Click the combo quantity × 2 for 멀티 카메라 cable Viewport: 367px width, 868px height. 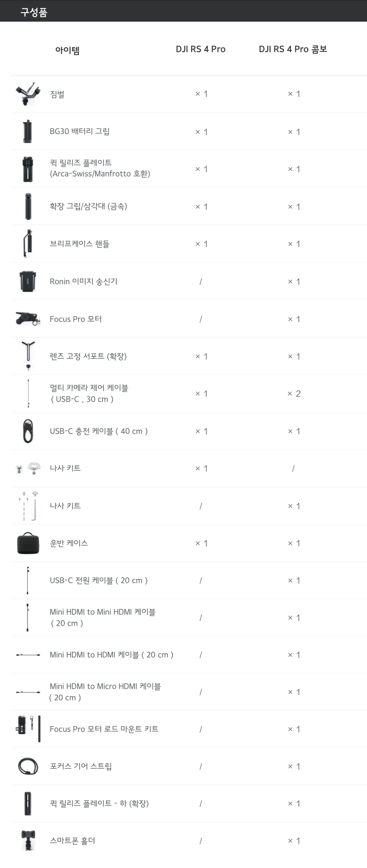(294, 394)
